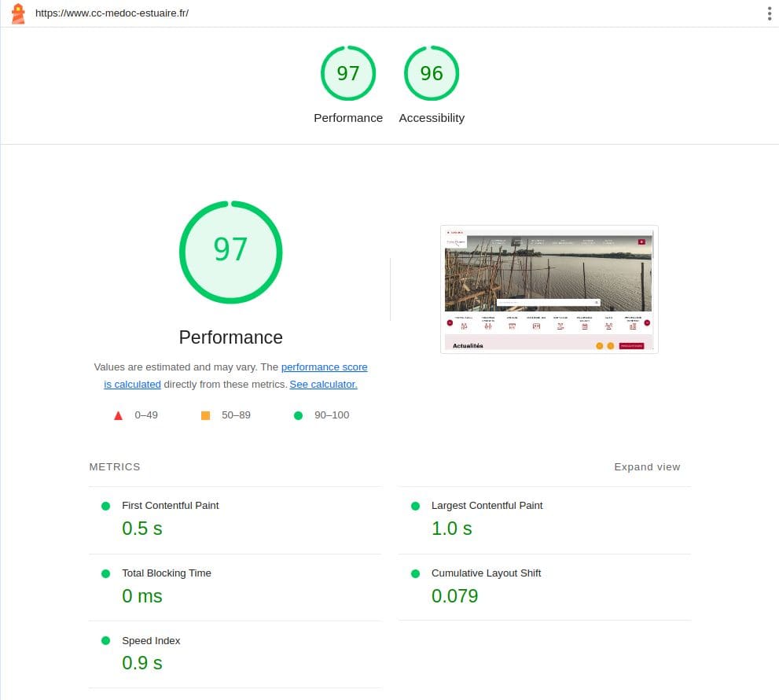
Task: Click the green dot beside Largest Contentful Paint
Action: coord(415,506)
